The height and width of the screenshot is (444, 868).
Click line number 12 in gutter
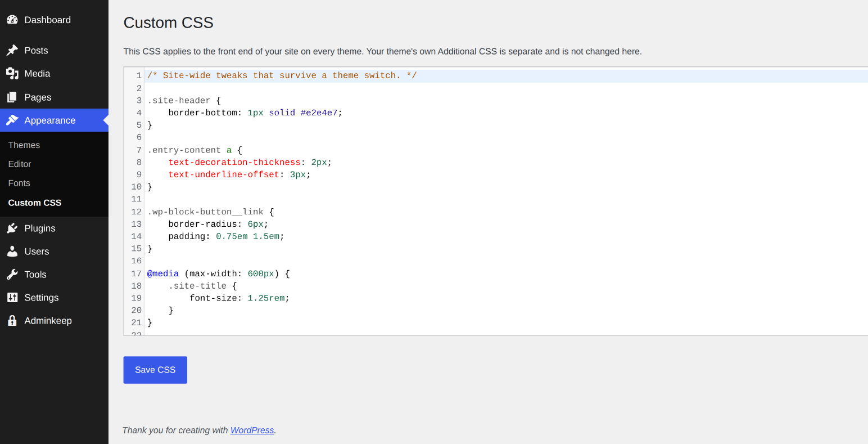click(x=136, y=212)
